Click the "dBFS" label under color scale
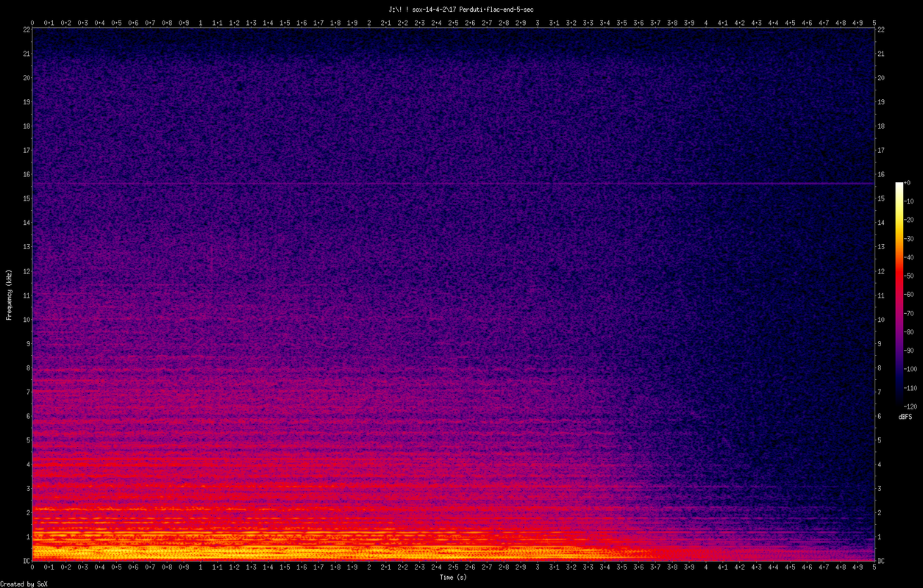 (906, 417)
